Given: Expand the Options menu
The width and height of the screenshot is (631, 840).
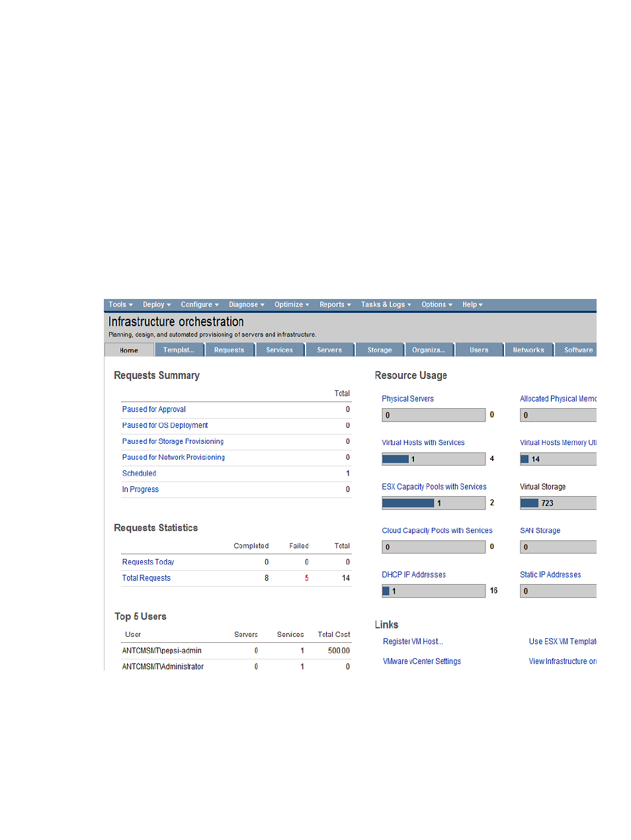Looking at the screenshot, I should coord(437,305).
